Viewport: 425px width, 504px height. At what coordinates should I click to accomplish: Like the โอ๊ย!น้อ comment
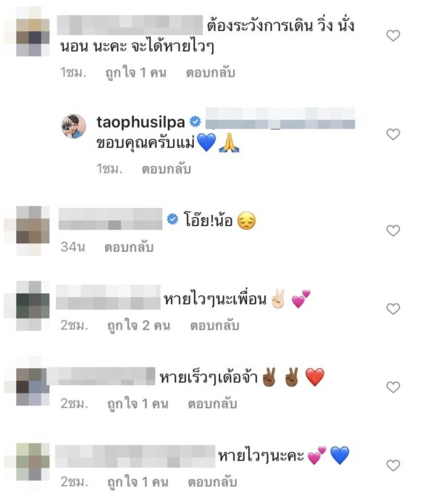[393, 230]
